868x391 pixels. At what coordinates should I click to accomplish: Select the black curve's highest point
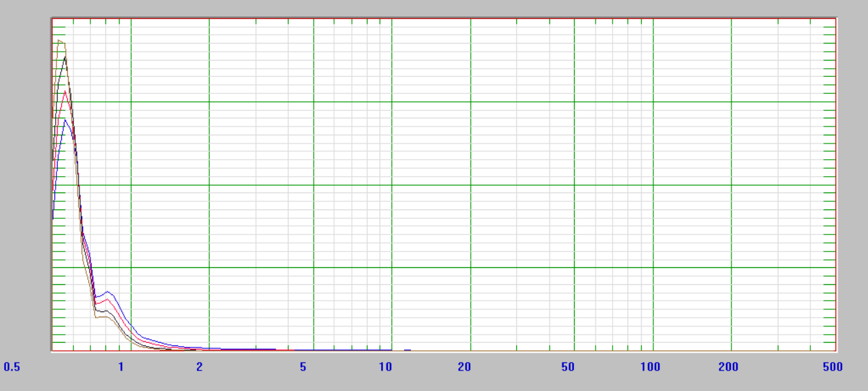65,57
